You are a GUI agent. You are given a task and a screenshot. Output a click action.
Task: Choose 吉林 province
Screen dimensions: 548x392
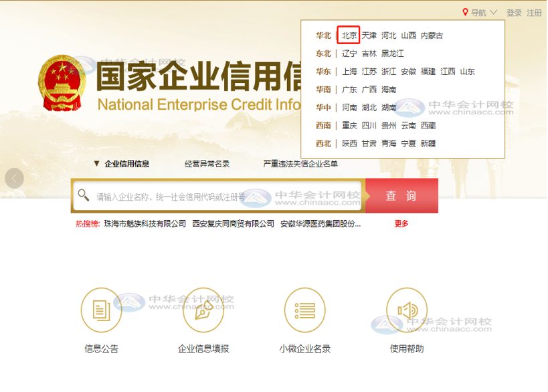pos(369,54)
